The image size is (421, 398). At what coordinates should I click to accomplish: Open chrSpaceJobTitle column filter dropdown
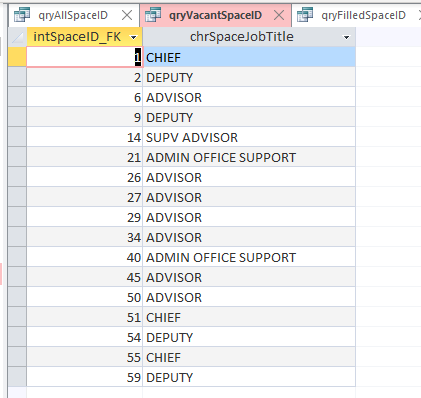click(347, 37)
